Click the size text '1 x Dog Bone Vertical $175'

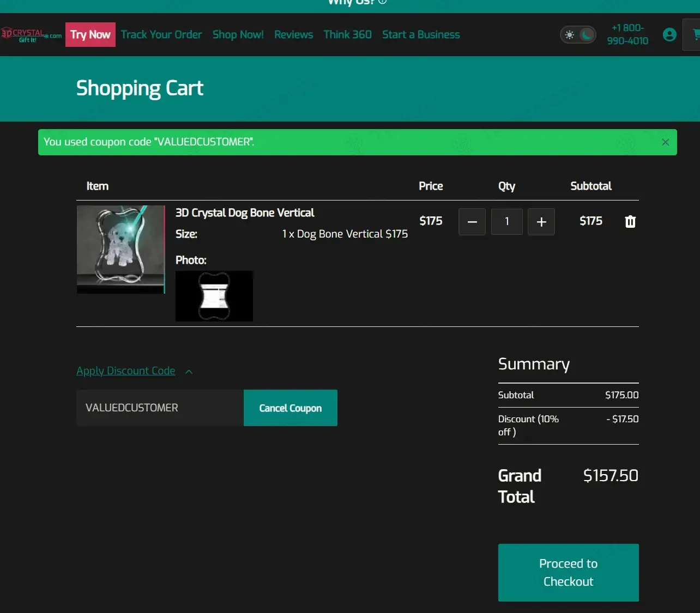[345, 234]
